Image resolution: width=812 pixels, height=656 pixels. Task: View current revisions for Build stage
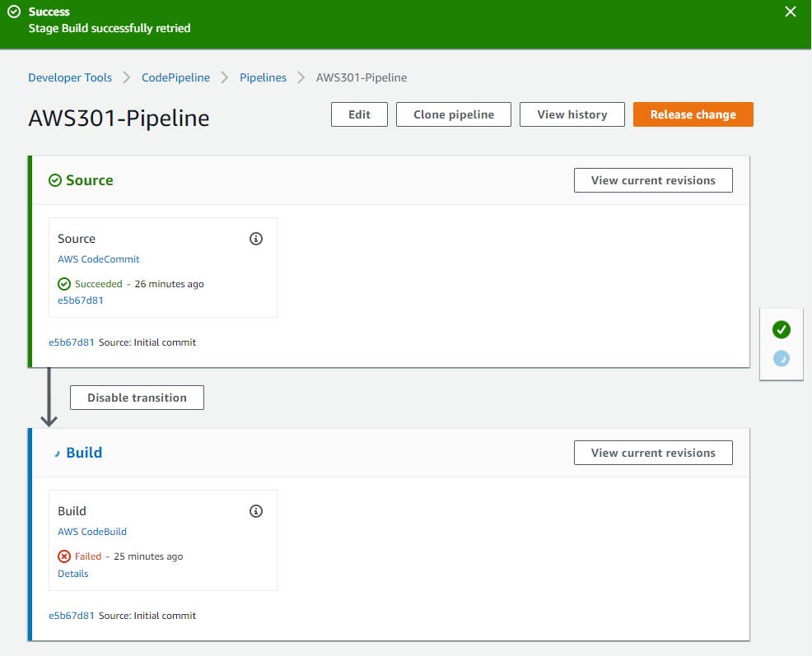(x=653, y=453)
